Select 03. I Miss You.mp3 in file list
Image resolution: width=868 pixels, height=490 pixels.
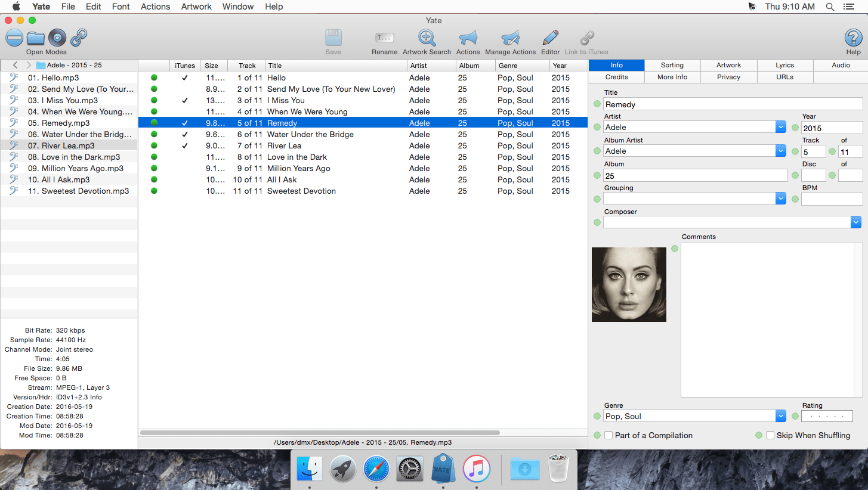click(x=69, y=100)
